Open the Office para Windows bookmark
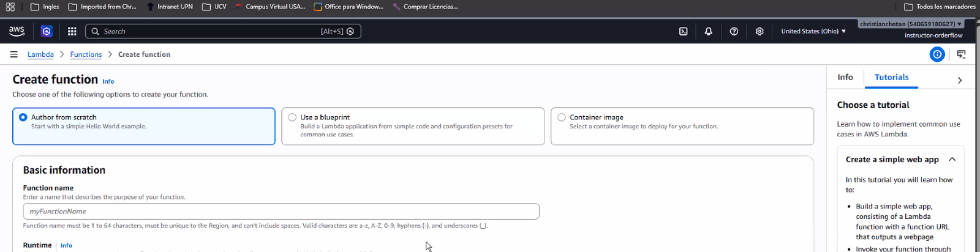 [348, 7]
